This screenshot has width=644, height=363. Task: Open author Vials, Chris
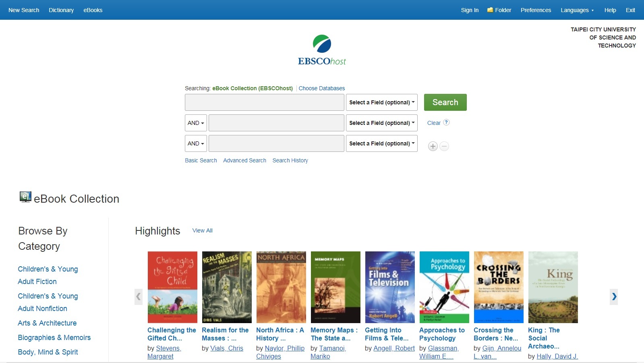[x=227, y=348]
